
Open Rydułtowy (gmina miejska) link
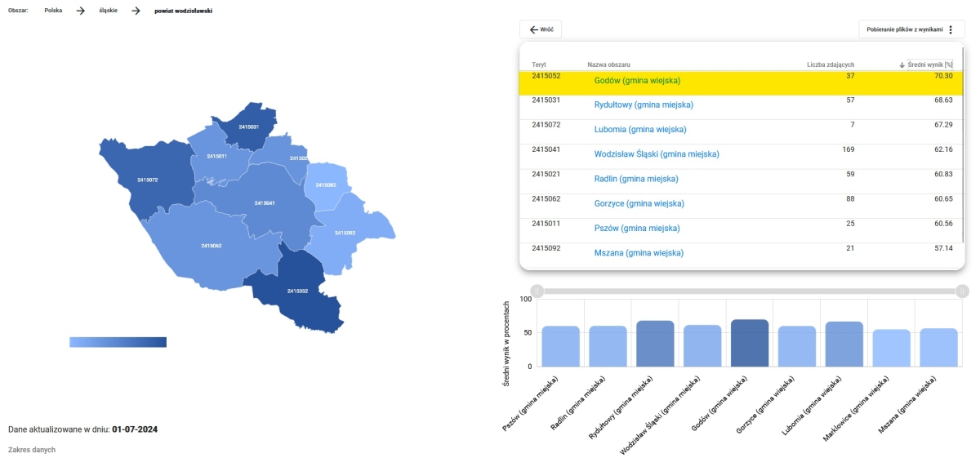[x=644, y=105]
